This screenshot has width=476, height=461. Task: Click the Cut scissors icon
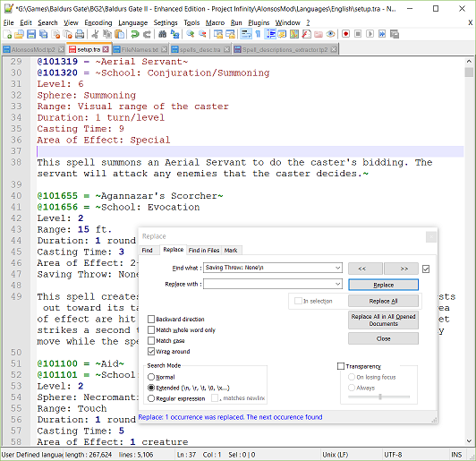pos(95,34)
